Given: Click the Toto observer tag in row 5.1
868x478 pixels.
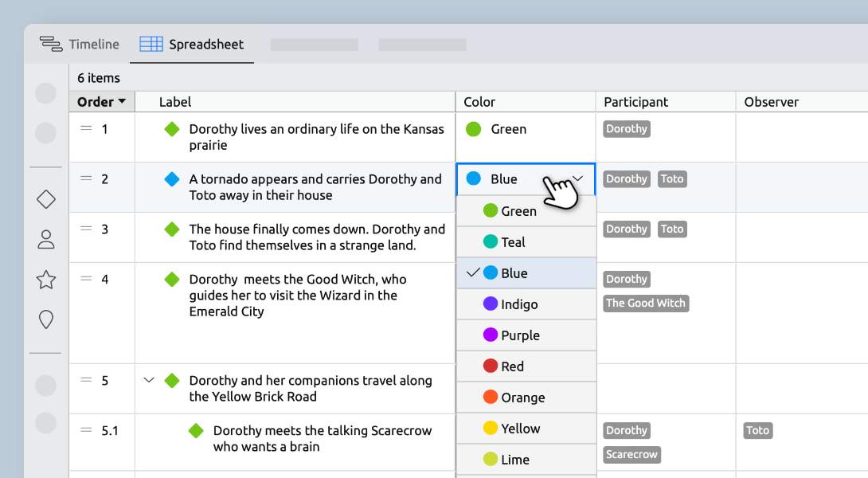Looking at the screenshot, I should pyautogui.click(x=758, y=430).
